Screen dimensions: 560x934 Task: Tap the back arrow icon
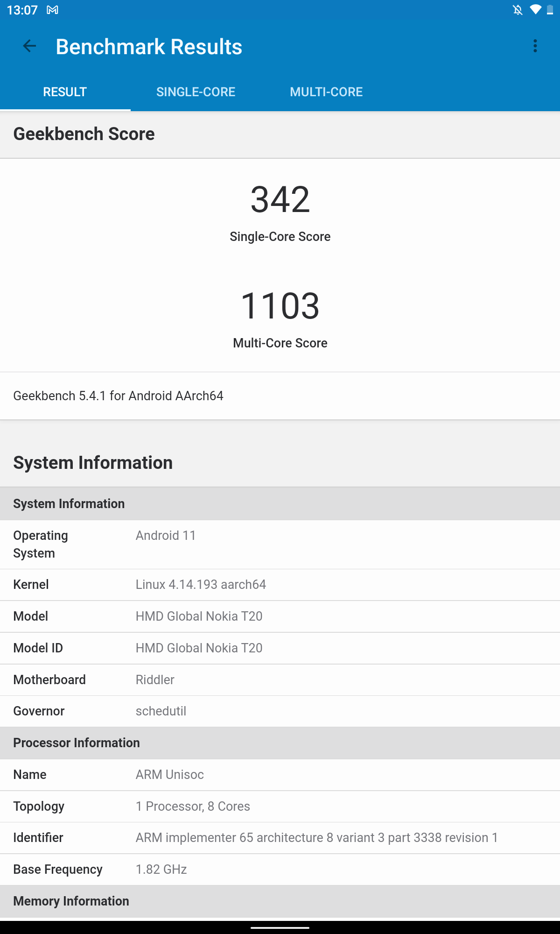click(x=29, y=46)
